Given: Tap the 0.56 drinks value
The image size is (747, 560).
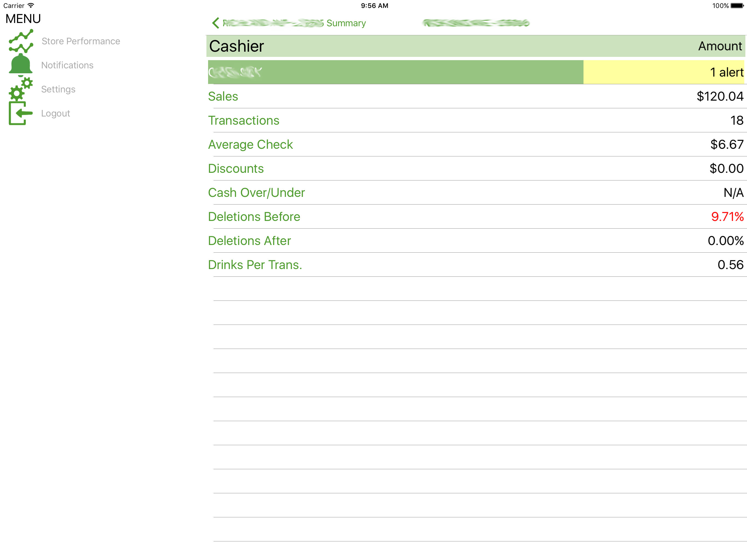Looking at the screenshot, I should pyautogui.click(x=730, y=265).
